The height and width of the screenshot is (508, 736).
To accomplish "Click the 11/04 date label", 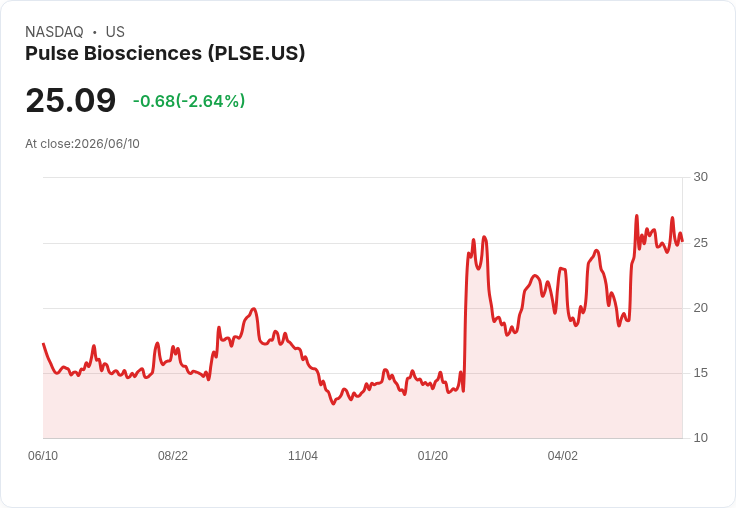I will coord(303,456).
